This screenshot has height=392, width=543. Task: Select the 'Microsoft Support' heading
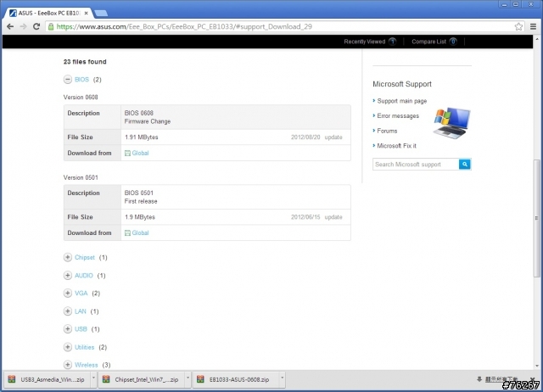(402, 84)
